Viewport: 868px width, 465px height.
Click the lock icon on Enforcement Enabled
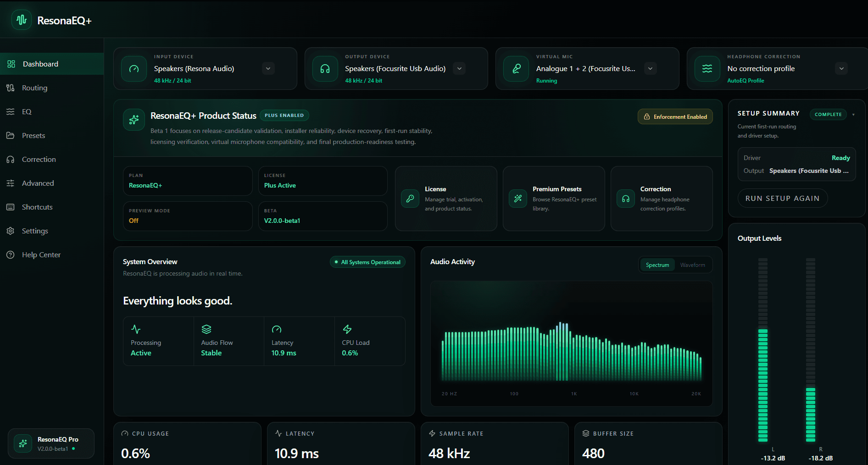pyautogui.click(x=647, y=116)
